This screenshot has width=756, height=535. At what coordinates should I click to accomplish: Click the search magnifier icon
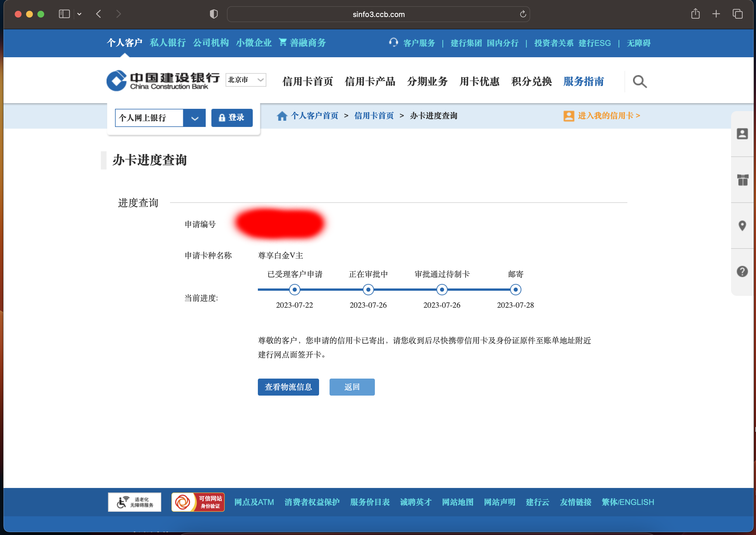point(640,81)
